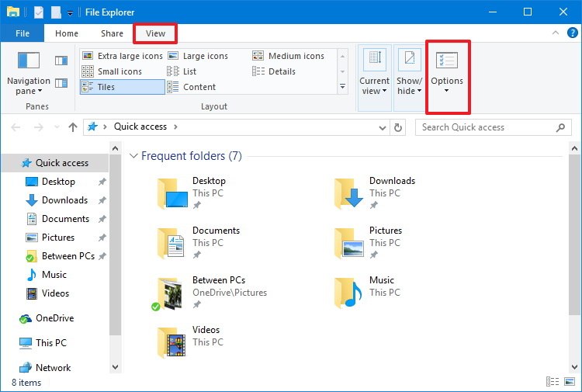Click the search magnifier icon
Screen dimensions: 582x392
[560, 127]
